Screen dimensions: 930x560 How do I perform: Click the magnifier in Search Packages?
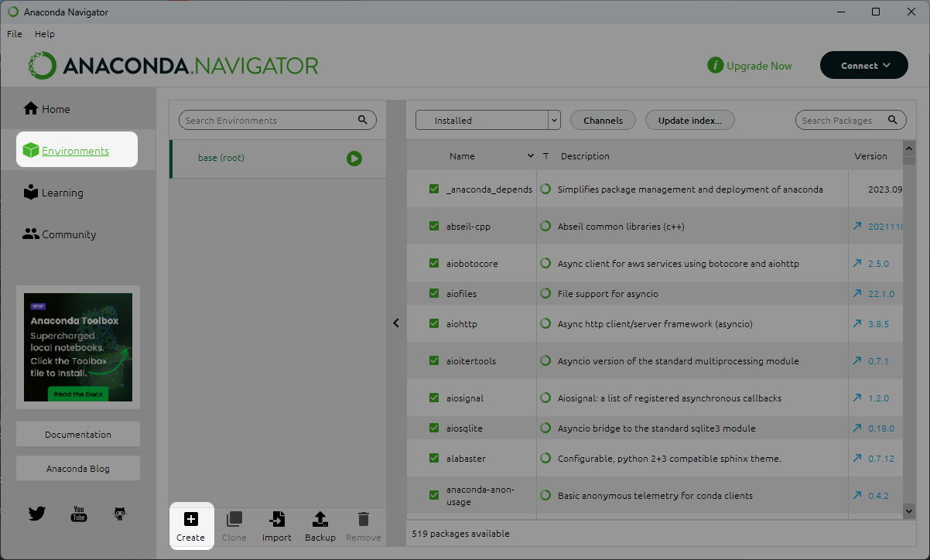893,120
